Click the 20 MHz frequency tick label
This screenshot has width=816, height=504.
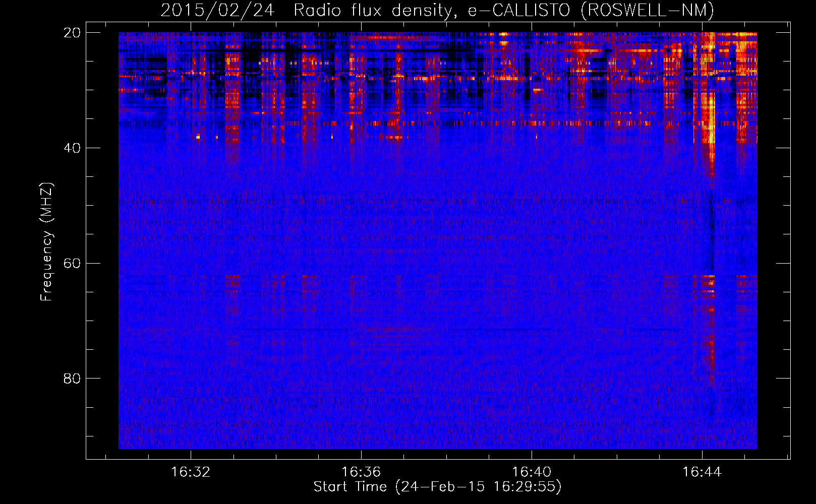point(72,33)
